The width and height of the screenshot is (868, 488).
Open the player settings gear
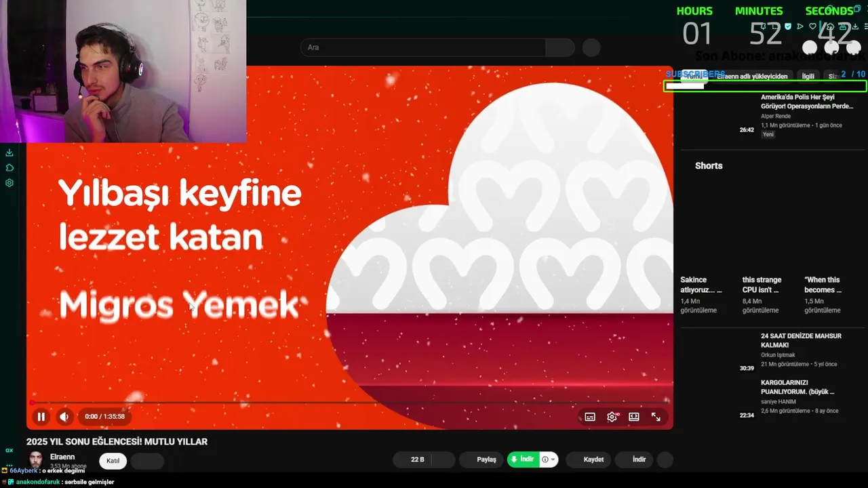coord(612,417)
